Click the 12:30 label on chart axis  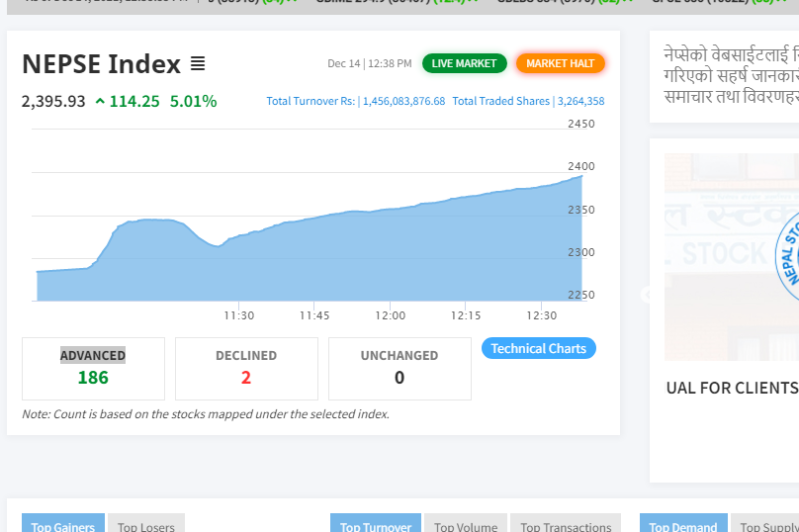pyautogui.click(x=542, y=315)
